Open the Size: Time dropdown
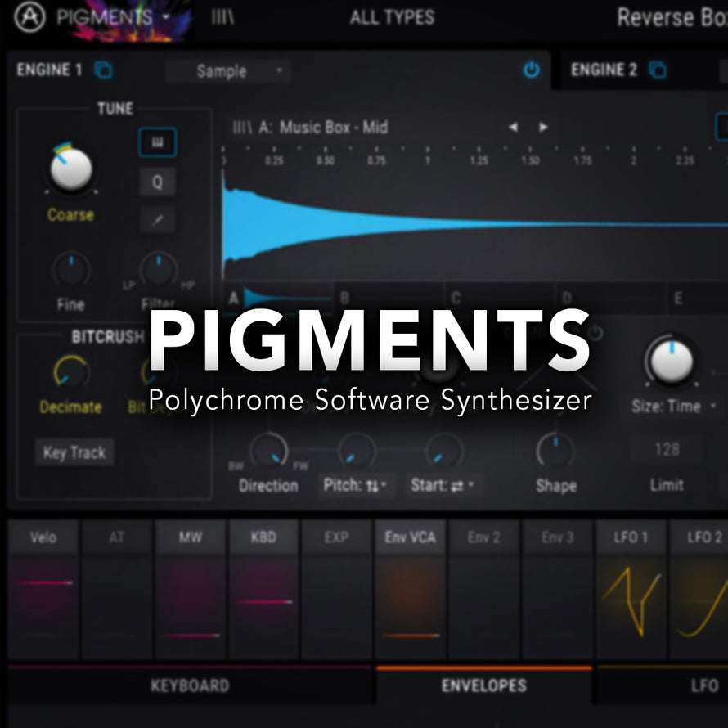Viewport: 728px width, 728px height. (672, 407)
